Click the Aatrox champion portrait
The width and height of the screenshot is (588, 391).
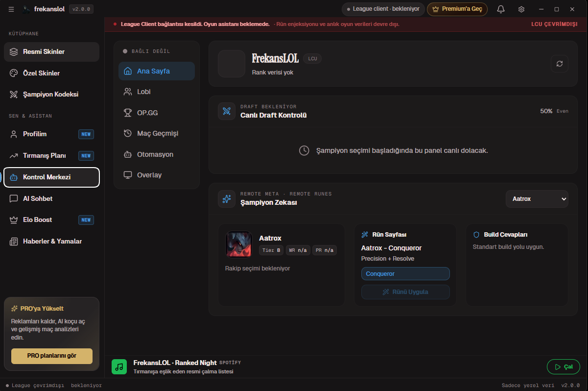coord(239,244)
